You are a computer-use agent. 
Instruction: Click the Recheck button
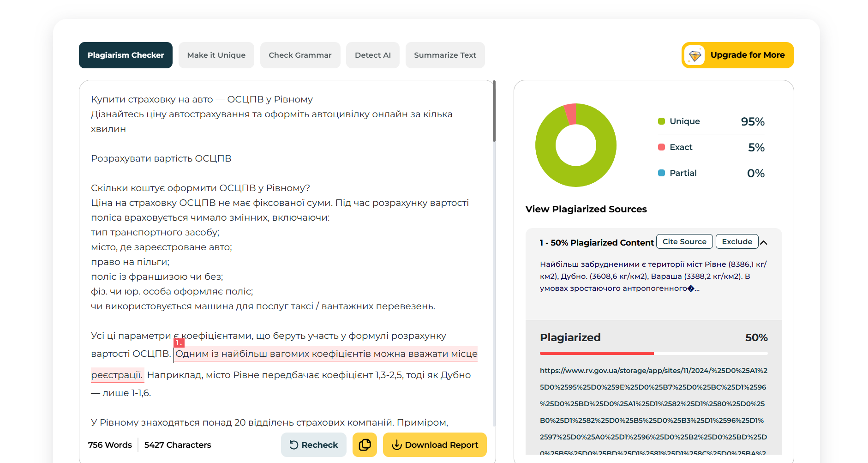tap(314, 445)
